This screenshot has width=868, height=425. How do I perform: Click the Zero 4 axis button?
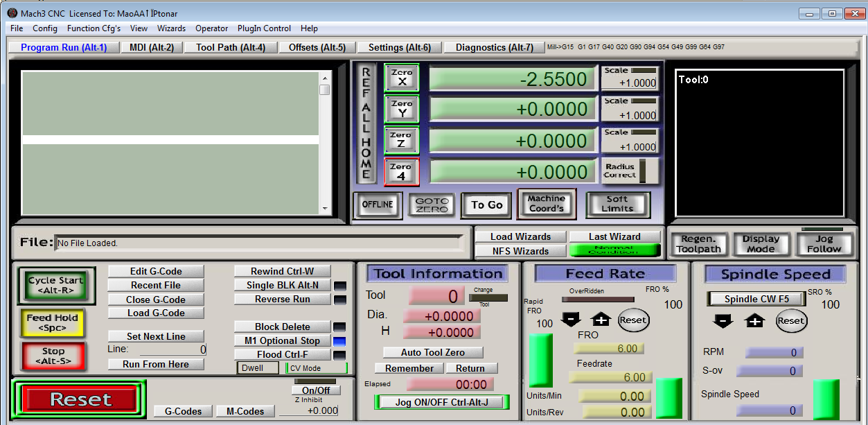[402, 172]
